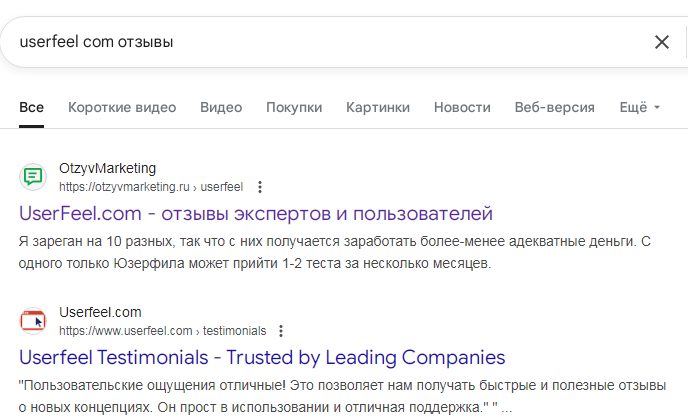Select the Все search tab

click(31, 108)
